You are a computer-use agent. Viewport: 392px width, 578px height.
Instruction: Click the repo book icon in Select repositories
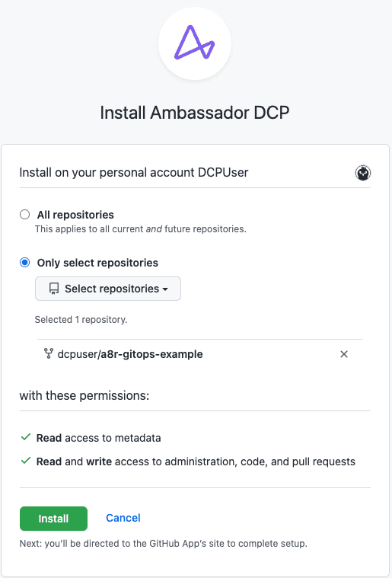(x=54, y=289)
